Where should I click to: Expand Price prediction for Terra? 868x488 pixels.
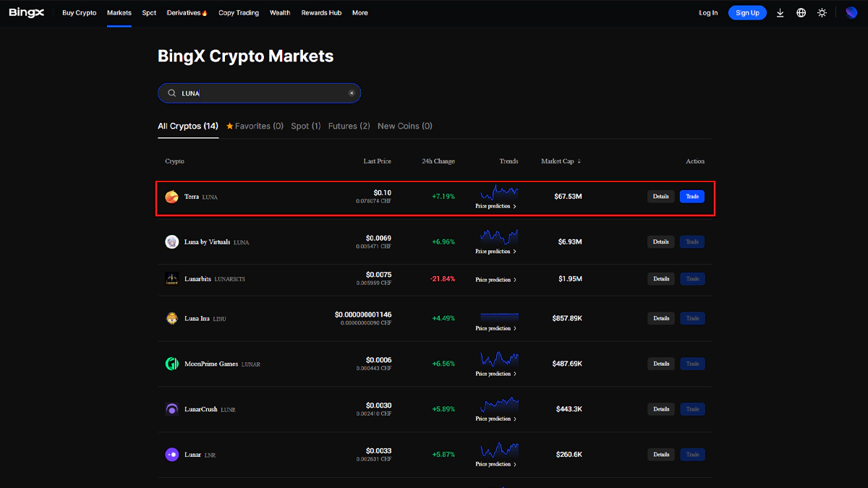point(495,206)
